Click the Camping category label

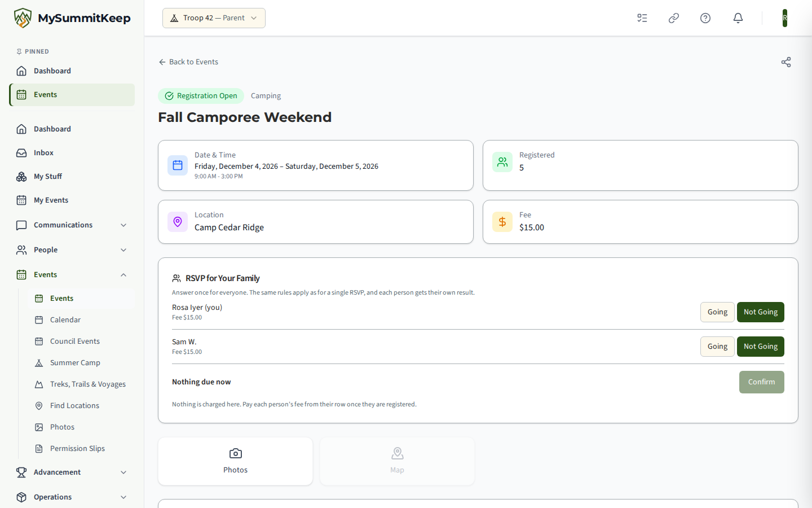pos(266,96)
